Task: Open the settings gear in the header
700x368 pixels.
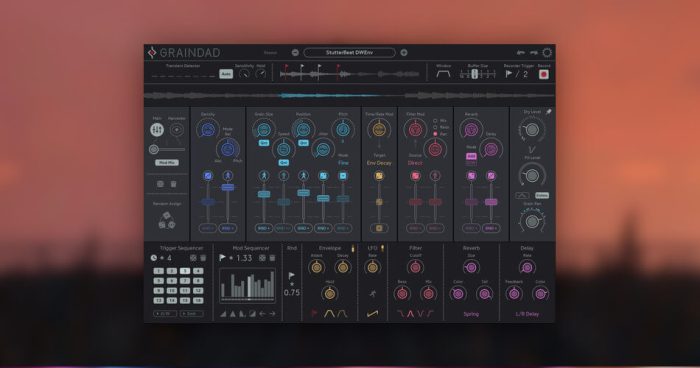Action: pos(547,53)
